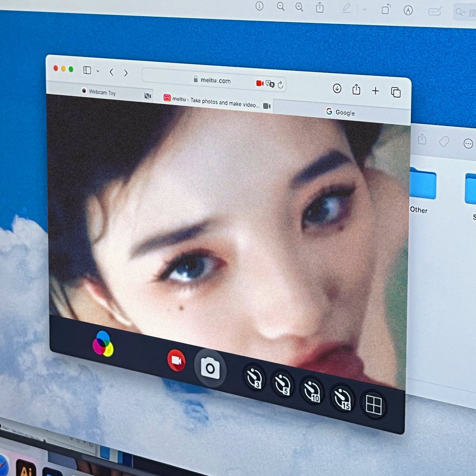The width and height of the screenshot is (476, 476).
Task: Click the camera snapshot shutter button
Action: (x=210, y=369)
